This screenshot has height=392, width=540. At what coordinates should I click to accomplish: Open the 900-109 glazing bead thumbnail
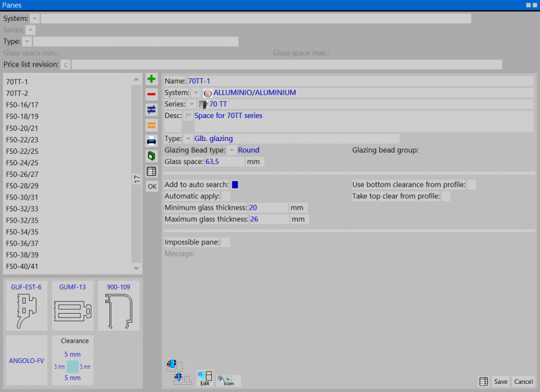click(119, 306)
